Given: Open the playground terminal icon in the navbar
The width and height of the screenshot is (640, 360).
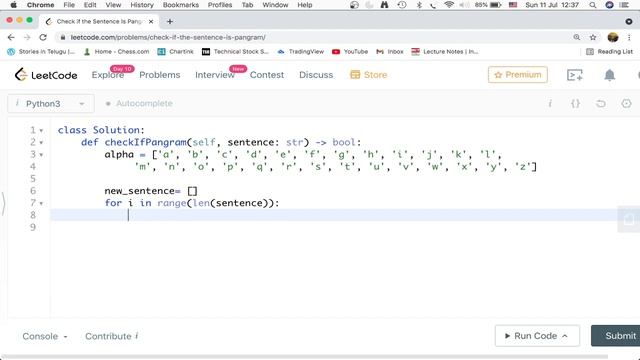Looking at the screenshot, I should (575, 75).
